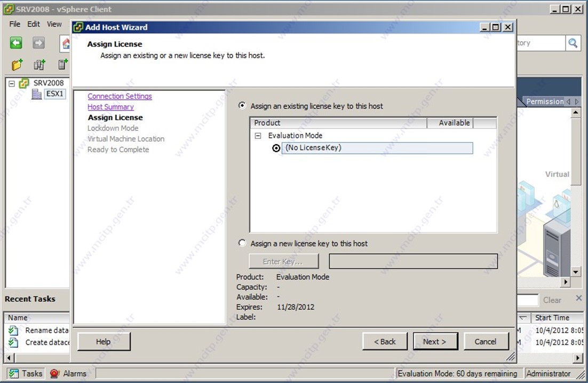588x383 pixels.
Task: Cancel the Add Host Wizard
Action: tap(486, 342)
